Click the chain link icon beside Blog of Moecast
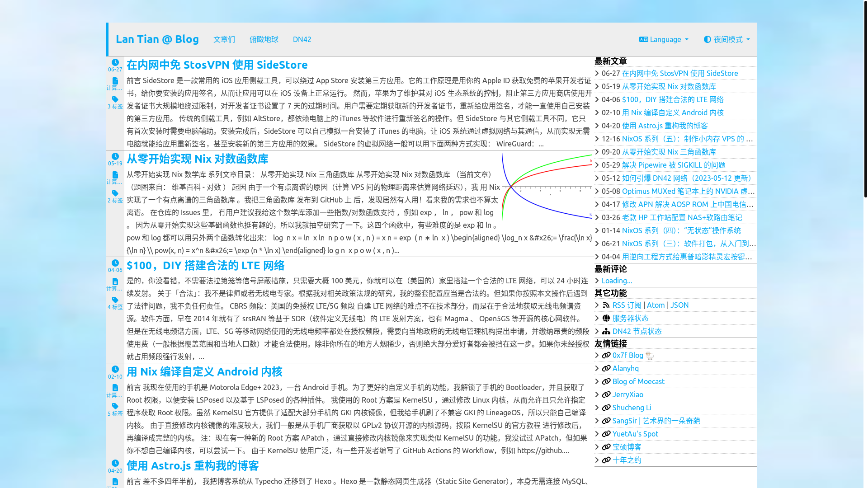Image resolution: width=868 pixels, height=488 pixels. 606,382
